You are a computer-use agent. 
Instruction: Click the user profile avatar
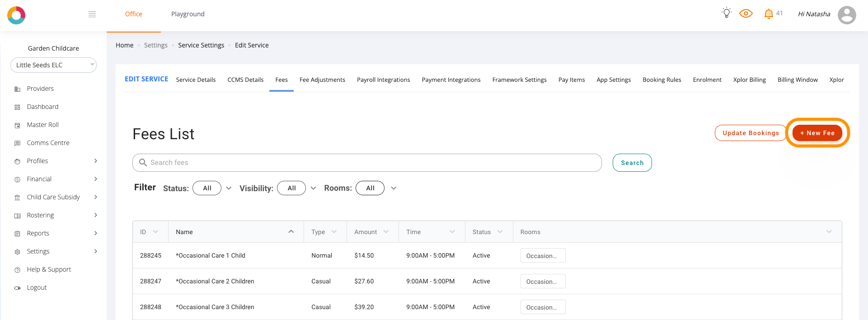click(x=846, y=15)
